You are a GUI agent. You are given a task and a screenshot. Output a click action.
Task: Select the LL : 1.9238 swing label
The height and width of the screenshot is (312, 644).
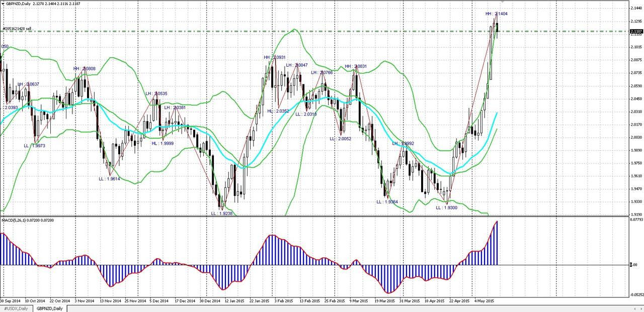pos(221,213)
